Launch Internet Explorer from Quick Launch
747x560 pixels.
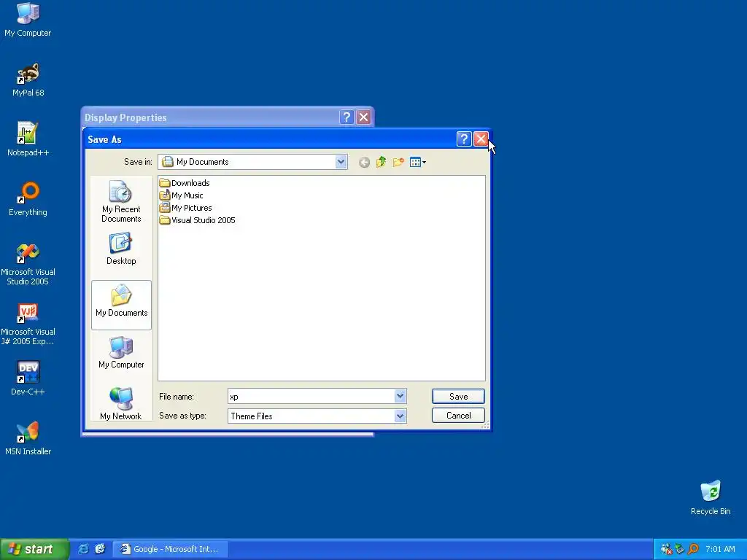pos(83,549)
